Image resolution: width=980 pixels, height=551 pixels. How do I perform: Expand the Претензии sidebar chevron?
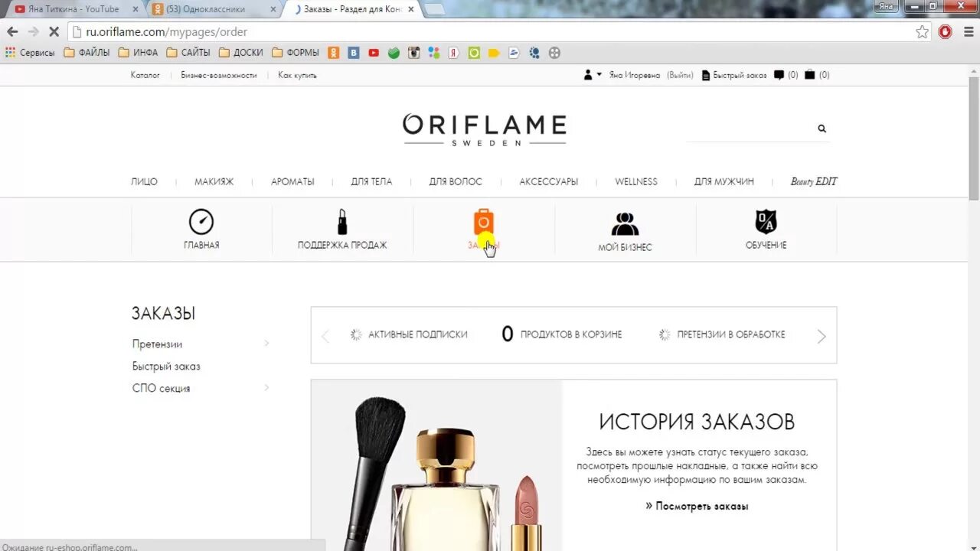pos(266,344)
